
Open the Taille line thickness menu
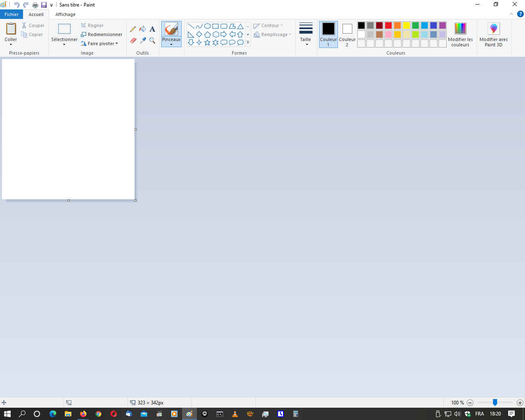[306, 34]
